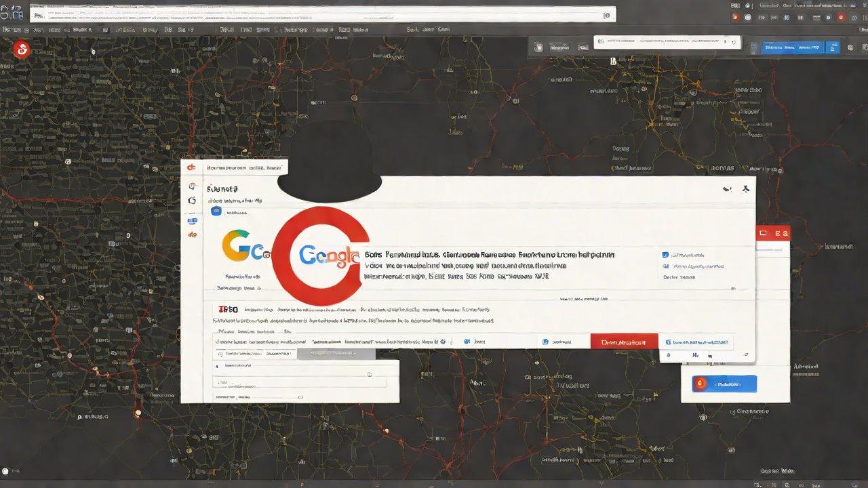Screen dimensions: 868x488
Task: Click the large red Google G logo
Action: 320,255
